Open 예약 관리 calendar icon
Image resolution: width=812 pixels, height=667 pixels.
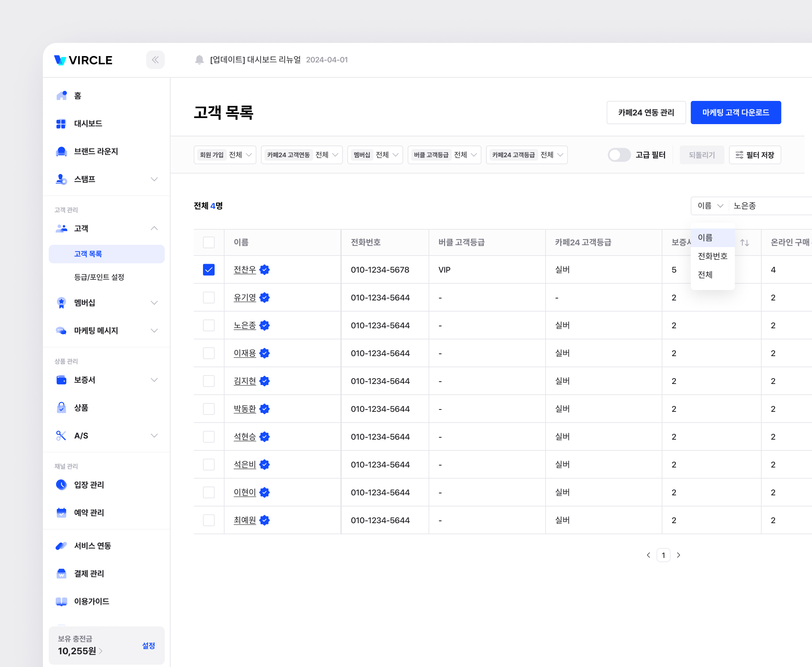61,513
